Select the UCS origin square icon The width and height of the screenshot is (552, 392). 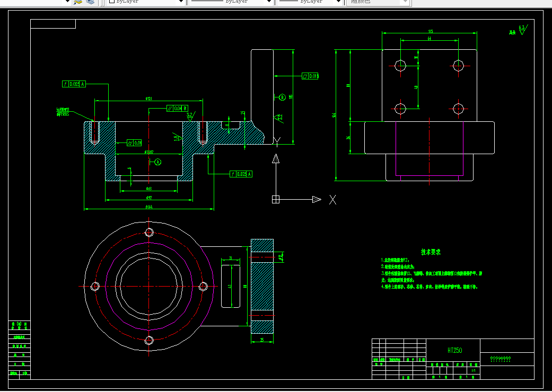[276, 200]
